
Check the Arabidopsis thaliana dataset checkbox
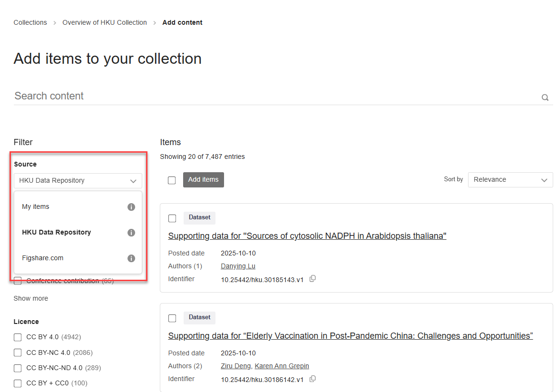tap(172, 218)
